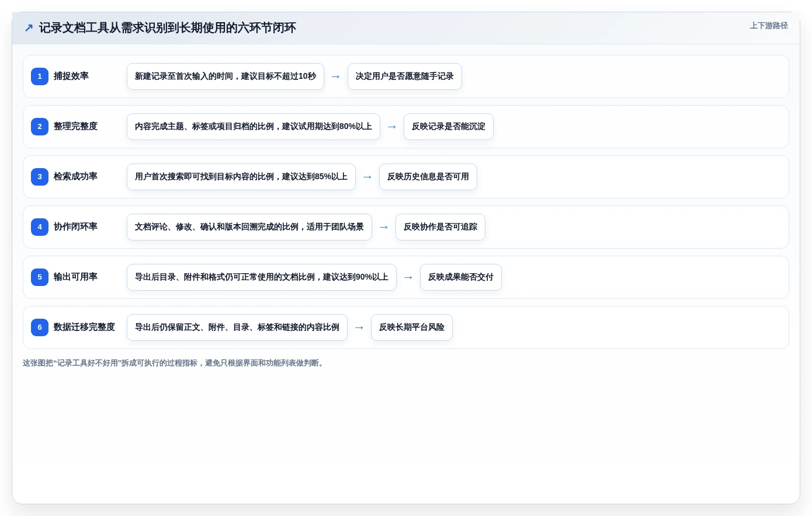
Task: Click number badge 2 for 整理完整度
Action: pyautogui.click(x=40, y=127)
